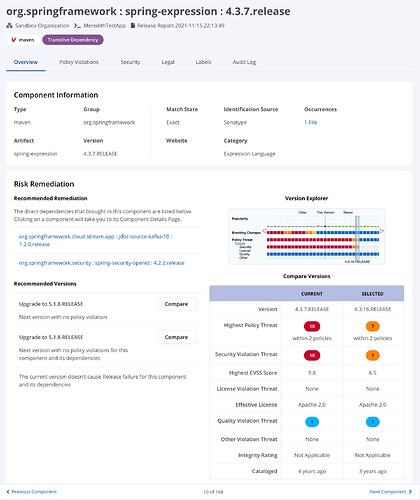The height and width of the screenshot is (500, 420).
Task: Open the MeredithTestApp breadcrumb
Action: [x=104, y=25]
